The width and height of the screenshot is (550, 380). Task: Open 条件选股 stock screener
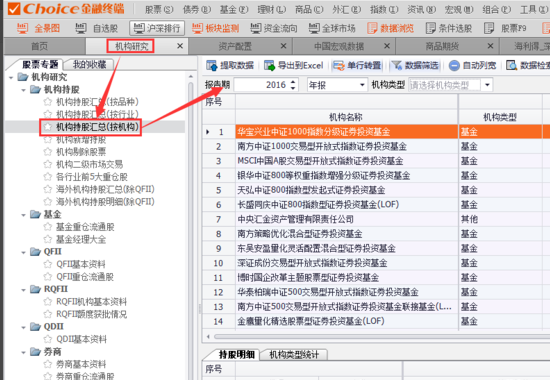pos(449,28)
